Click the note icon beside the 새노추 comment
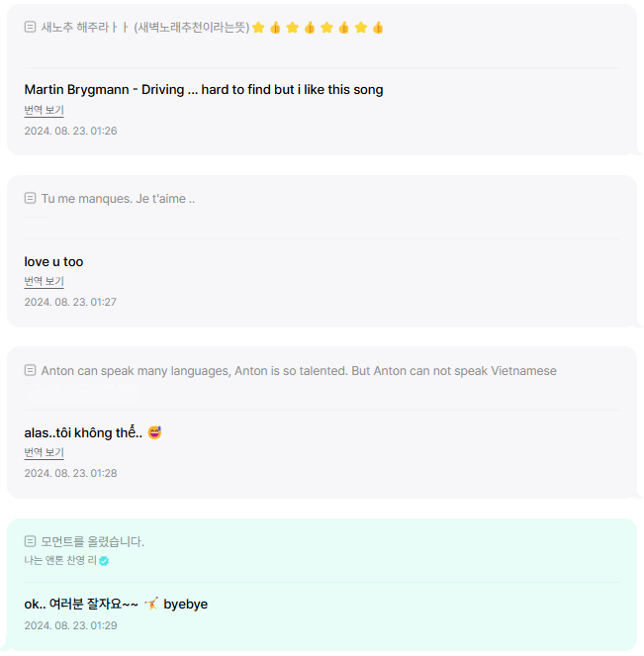 tap(30, 27)
